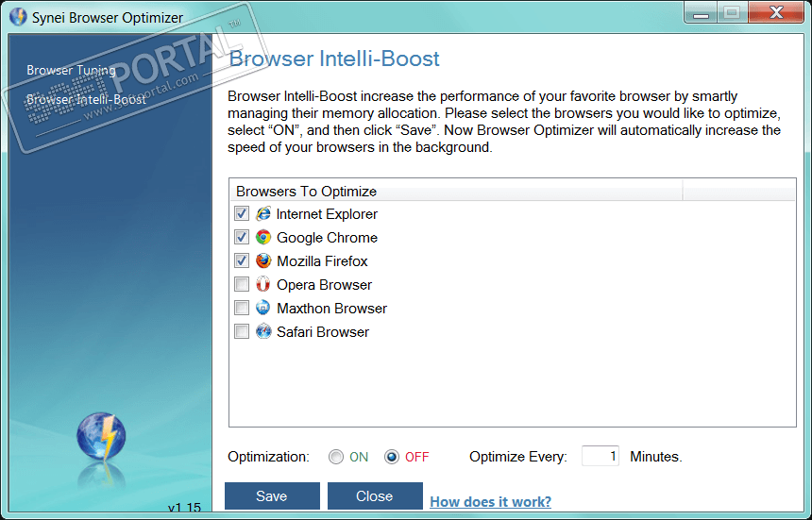Select the Opera Browser label
Image resolution: width=812 pixels, height=520 pixels.
324,285
